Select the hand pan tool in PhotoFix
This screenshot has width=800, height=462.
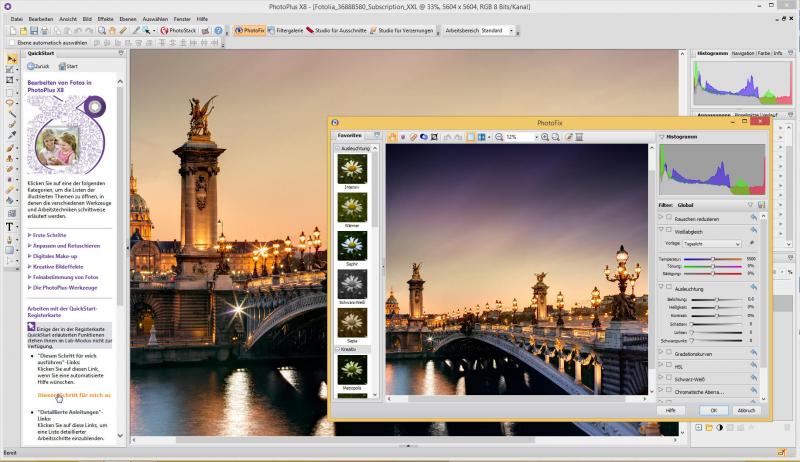click(x=393, y=137)
